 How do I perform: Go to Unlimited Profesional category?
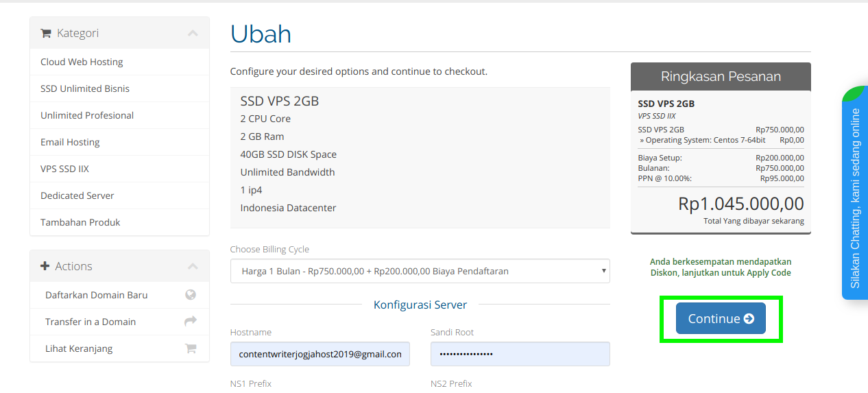87,115
